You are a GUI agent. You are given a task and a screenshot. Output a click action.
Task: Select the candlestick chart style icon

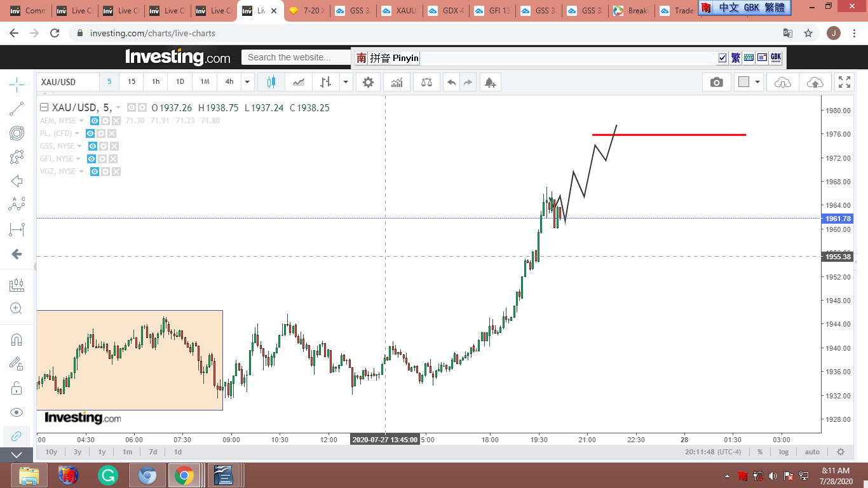272,82
